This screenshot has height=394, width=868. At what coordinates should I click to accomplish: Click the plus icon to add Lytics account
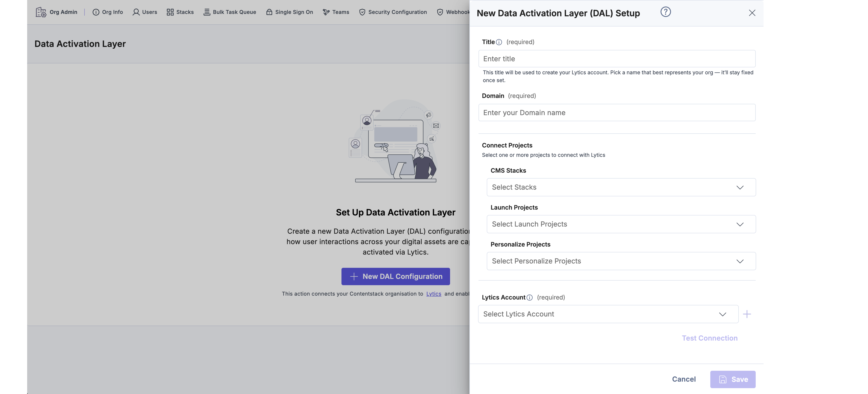coord(747,314)
